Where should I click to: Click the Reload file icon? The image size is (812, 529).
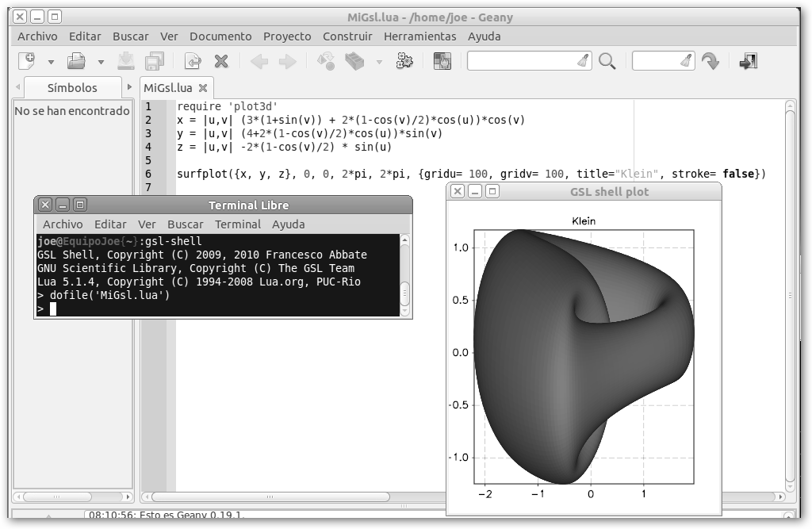[x=193, y=61]
